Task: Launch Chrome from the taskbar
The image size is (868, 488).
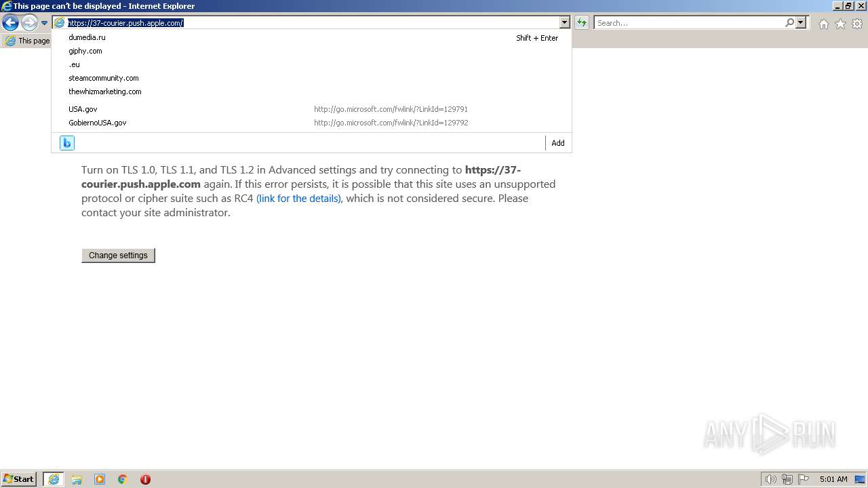Action: pos(123,479)
